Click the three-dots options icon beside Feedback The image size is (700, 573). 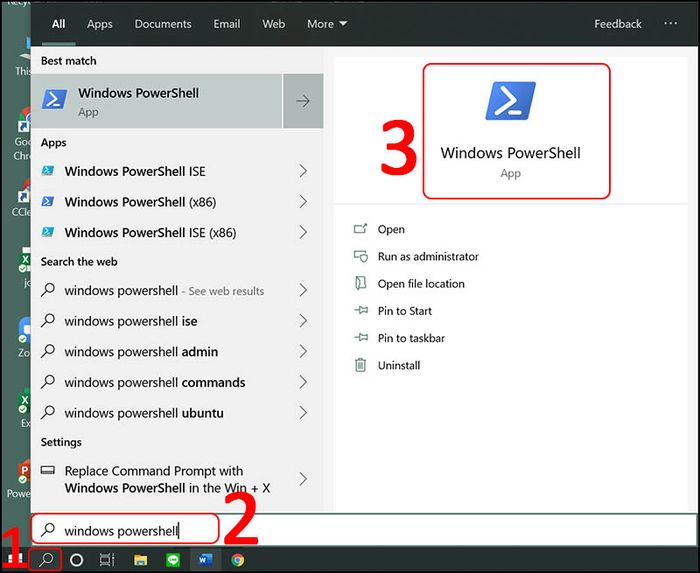tap(671, 24)
